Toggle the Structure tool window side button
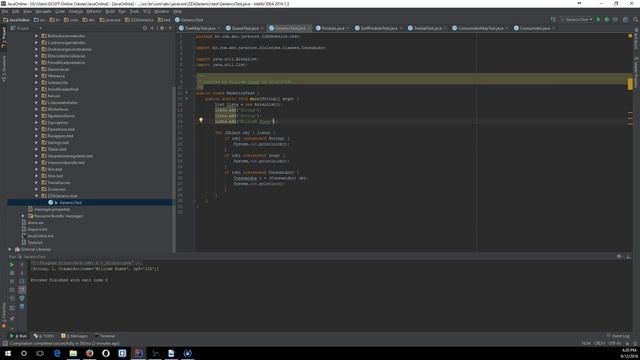Viewport: 640px width, 360px height. (4, 69)
